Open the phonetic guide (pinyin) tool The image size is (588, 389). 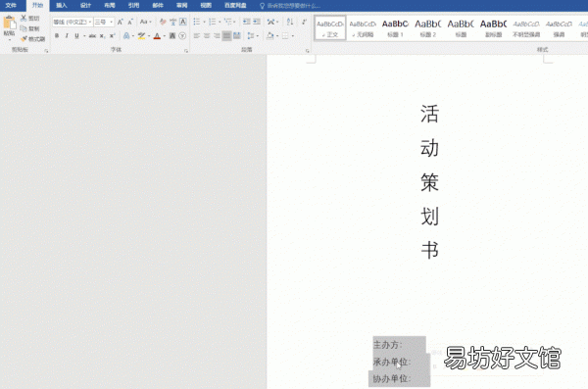point(172,23)
